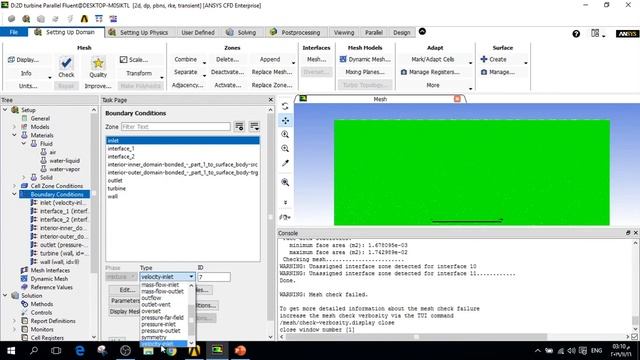Select the turbine zone in the list
The image size is (640, 360).
(182, 189)
